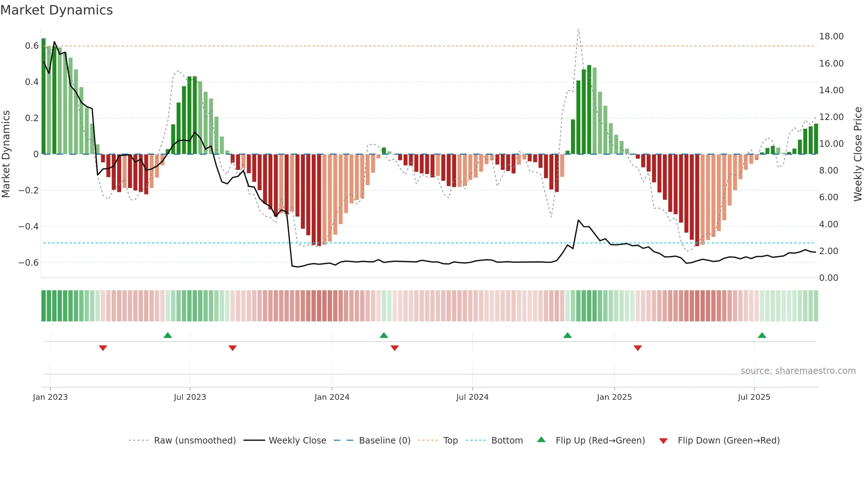This screenshot has height=488, width=868.
Task: Click the 0.6 left axis value
Action: click(x=32, y=46)
